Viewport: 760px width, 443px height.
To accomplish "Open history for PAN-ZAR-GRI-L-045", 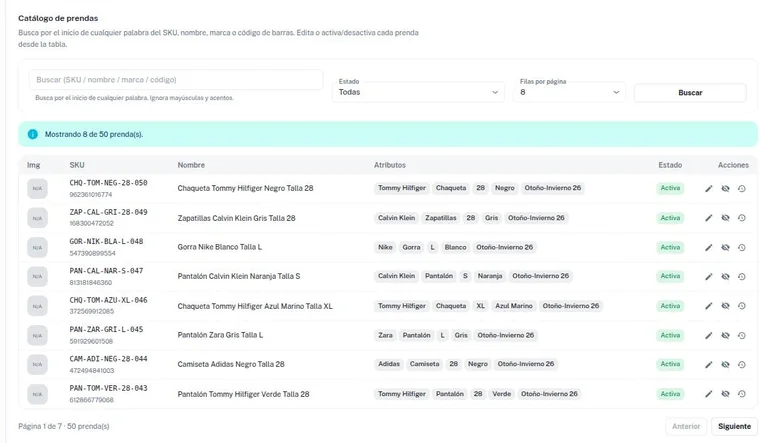I will [742, 335].
